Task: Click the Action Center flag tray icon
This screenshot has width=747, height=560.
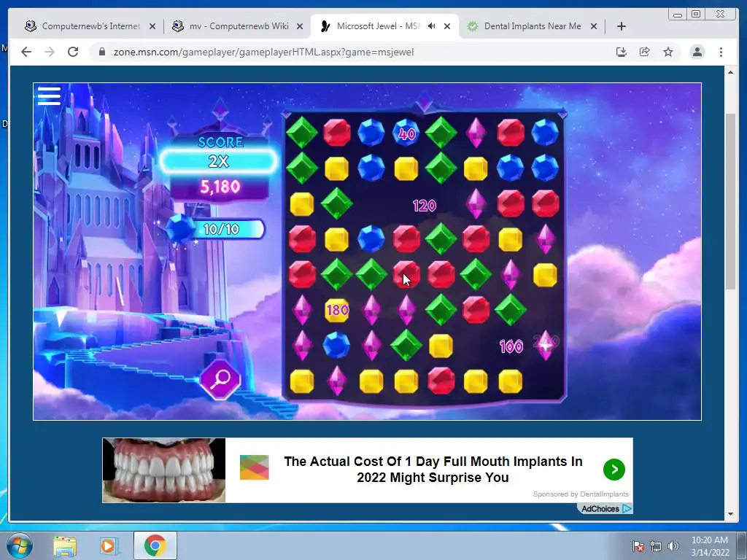Action: coord(638,546)
